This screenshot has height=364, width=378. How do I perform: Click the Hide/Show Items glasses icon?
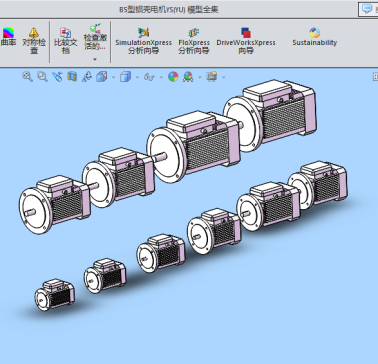click(149, 77)
